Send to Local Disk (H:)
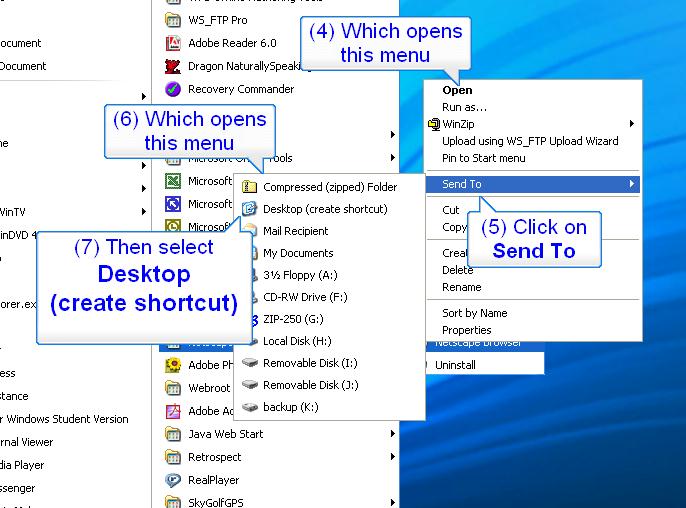Viewport: 686px width, 508px height. [x=329, y=341]
